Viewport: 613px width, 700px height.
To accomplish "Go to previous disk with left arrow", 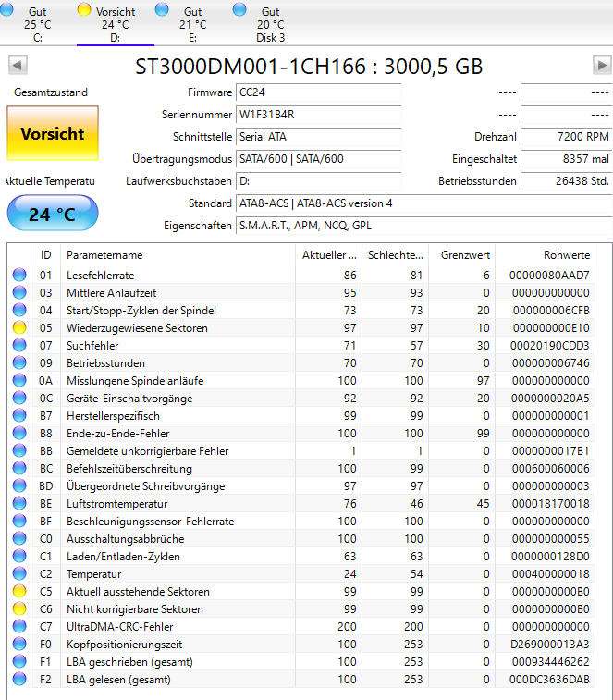I will [18, 65].
